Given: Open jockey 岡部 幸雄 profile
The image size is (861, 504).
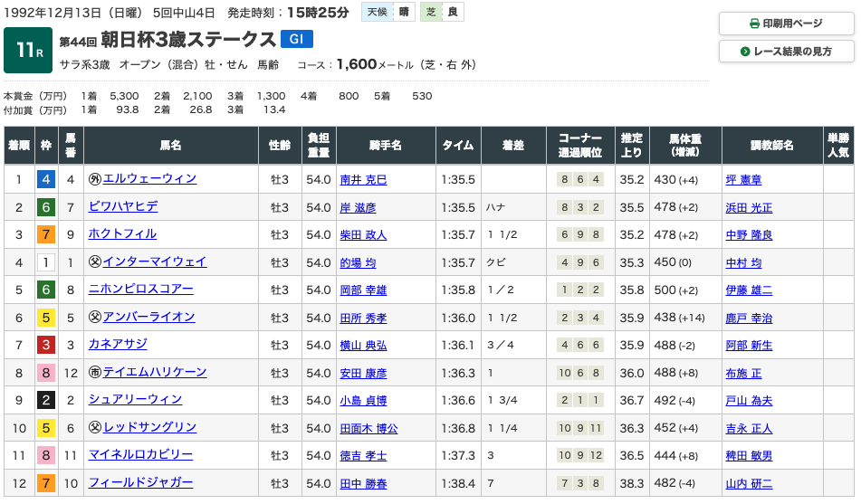Looking at the screenshot, I should tap(364, 290).
